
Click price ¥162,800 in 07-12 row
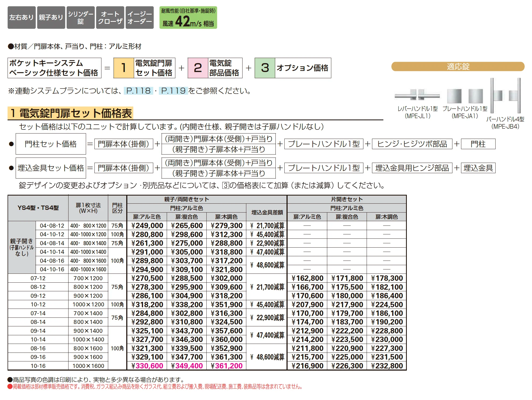(x=307, y=278)
